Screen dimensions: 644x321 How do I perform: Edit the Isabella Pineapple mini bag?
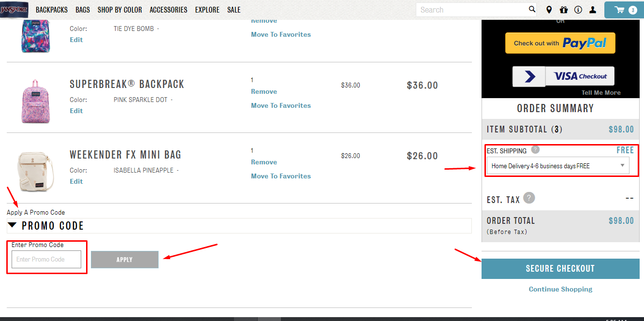click(x=76, y=181)
